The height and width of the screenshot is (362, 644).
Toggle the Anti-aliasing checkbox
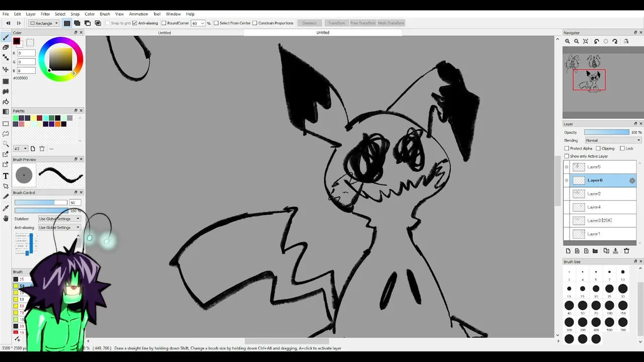point(135,23)
